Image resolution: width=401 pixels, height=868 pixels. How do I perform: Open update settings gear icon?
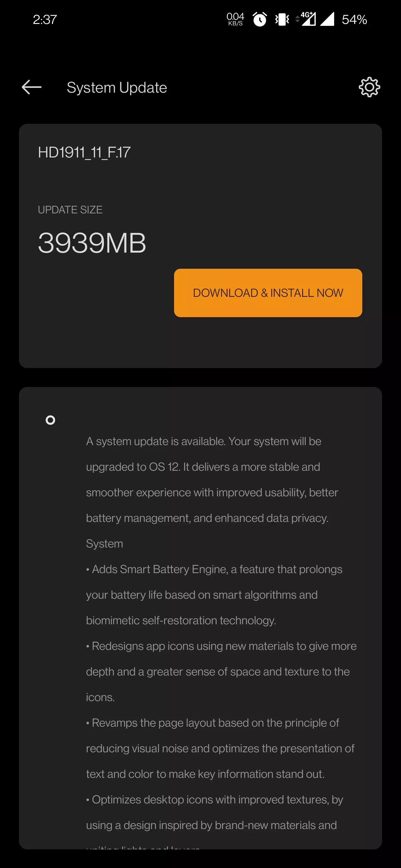click(369, 87)
